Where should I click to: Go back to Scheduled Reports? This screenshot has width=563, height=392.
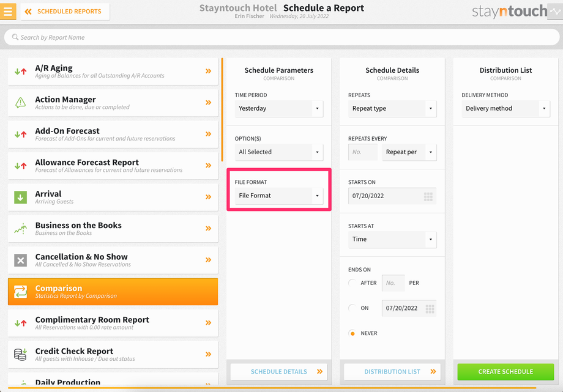(x=65, y=12)
